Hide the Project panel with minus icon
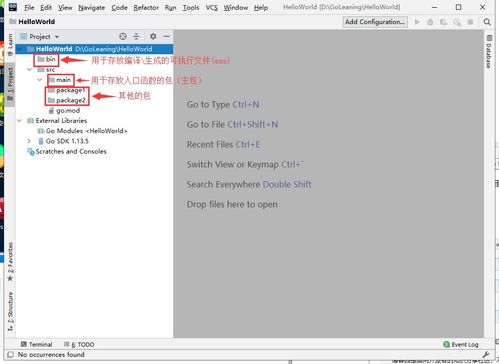The width and height of the screenshot is (499, 364). point(166,36)
